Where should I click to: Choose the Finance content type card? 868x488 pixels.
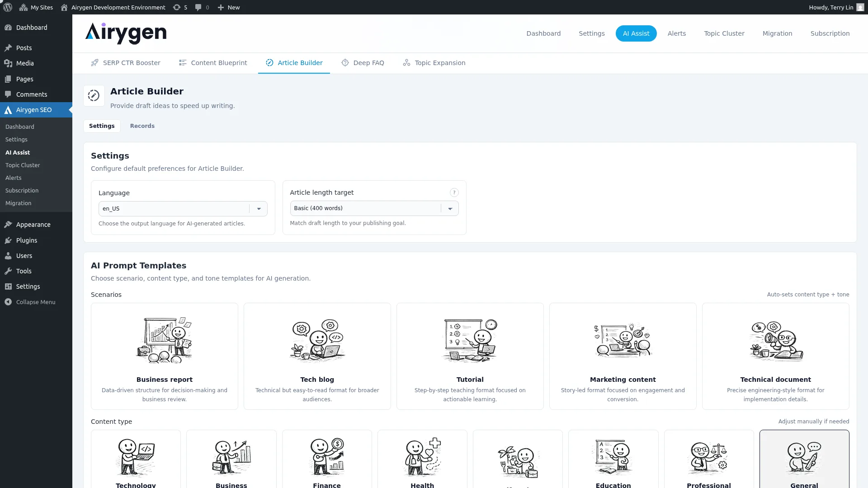(x=327, y=459)
